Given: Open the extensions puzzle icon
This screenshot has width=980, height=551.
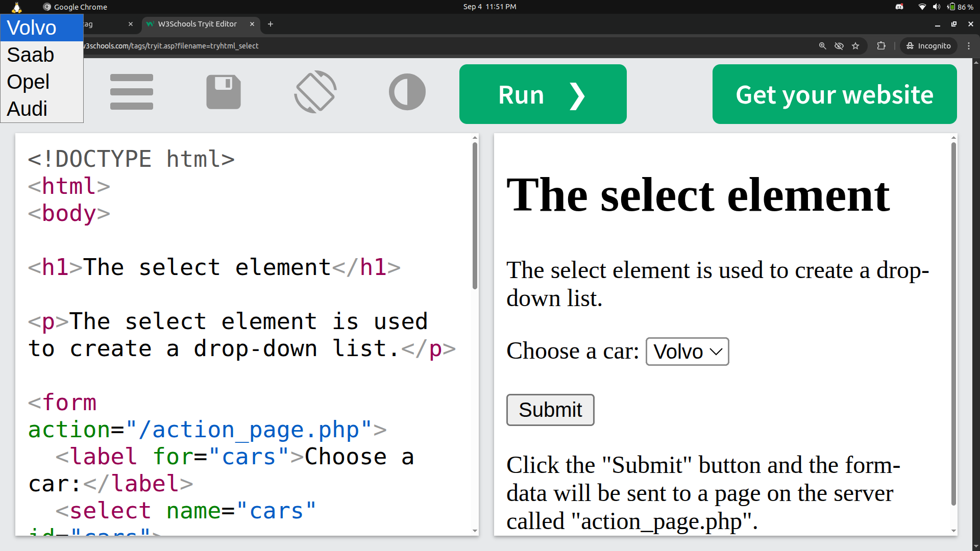Looking at the screenshot, I should tap(881, 46).
